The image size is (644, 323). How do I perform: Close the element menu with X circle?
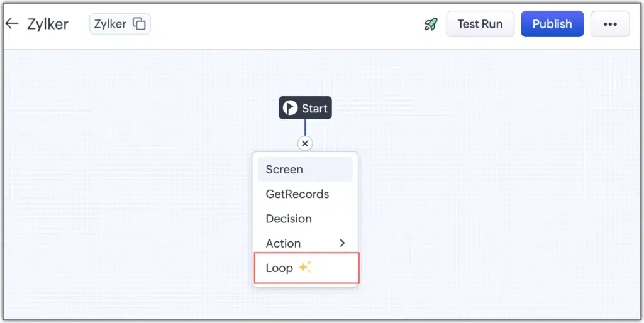(x=305, y=144)
